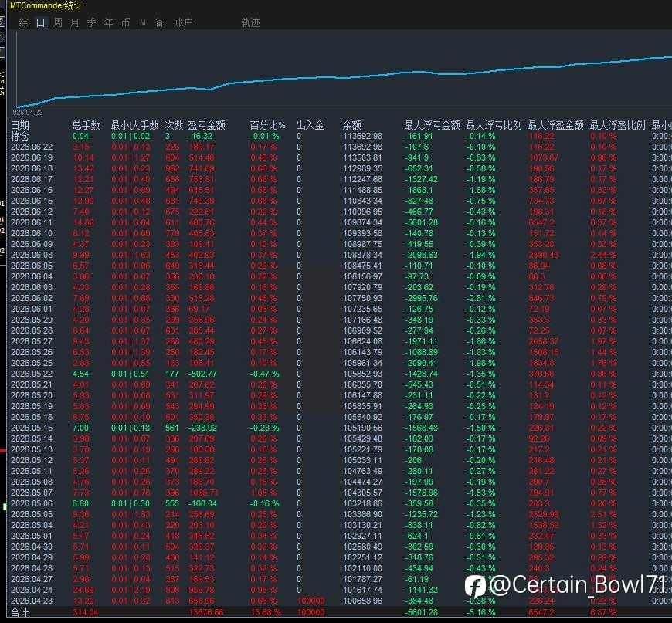Switch to the 轨迹 trajectory tab
This screenshot has height=623, width=672.
coord(251,22)
